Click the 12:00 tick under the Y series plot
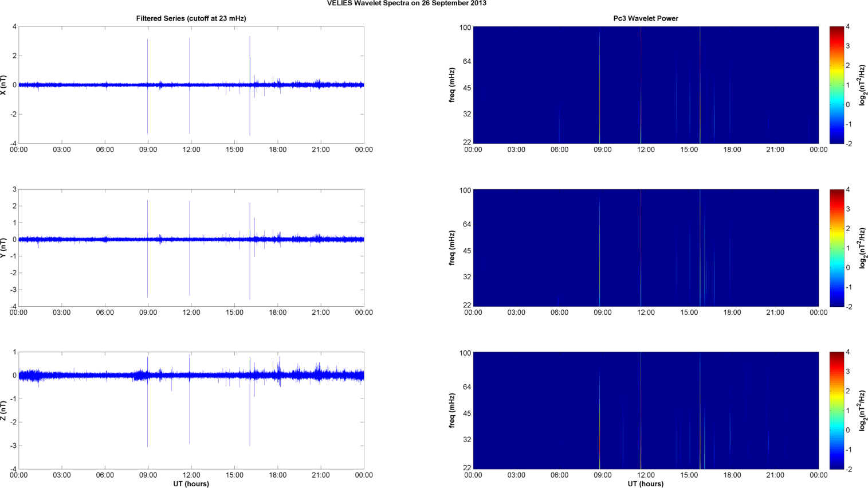 pos(191,313)
